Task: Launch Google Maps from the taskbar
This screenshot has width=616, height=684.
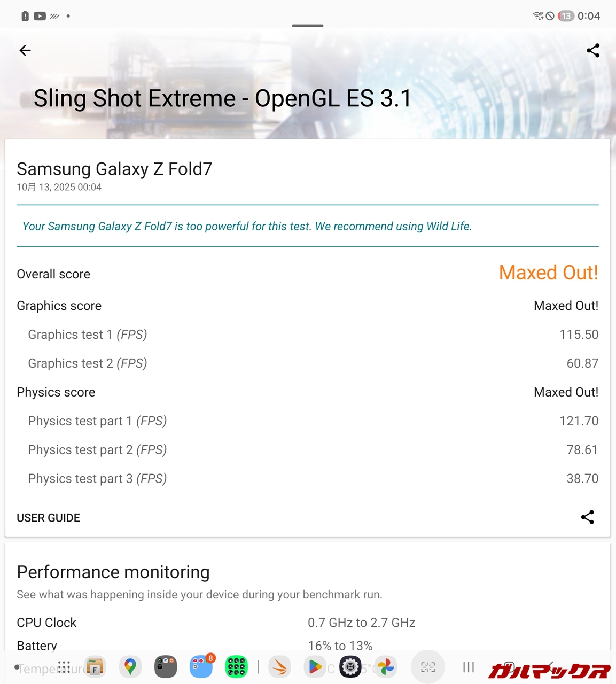Action: click(130, 667)
